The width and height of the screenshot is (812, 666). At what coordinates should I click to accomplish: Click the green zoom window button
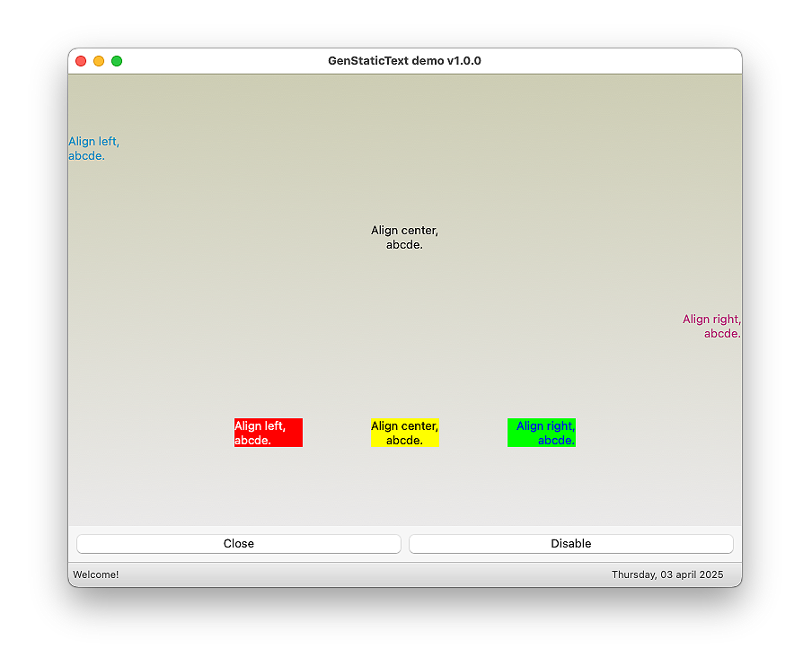(117, 61)
